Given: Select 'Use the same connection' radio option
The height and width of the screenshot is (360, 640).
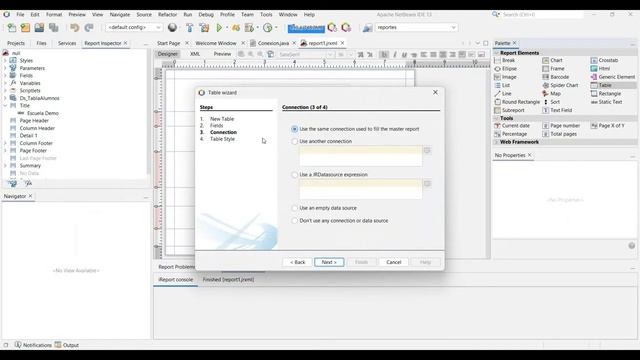Looking at the screenshot, I should tap(294, 129).
